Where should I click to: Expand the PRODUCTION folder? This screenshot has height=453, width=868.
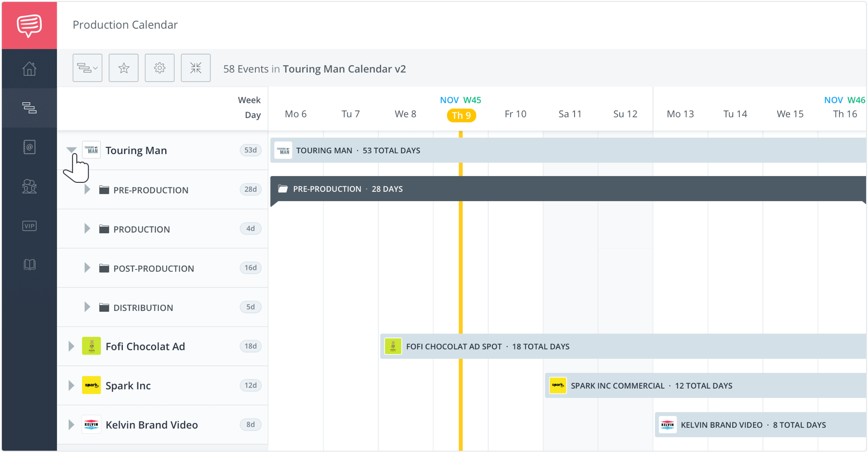(87, 229)
